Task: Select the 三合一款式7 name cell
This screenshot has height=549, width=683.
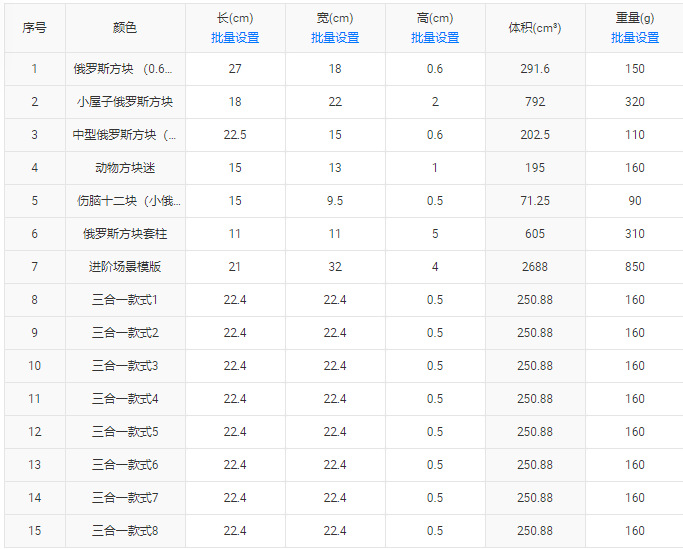Action: [x=125, y=498]
